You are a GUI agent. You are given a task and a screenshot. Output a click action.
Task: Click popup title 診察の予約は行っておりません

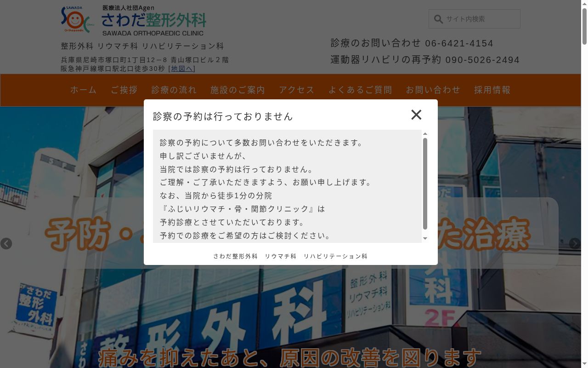tap(223, 116)
